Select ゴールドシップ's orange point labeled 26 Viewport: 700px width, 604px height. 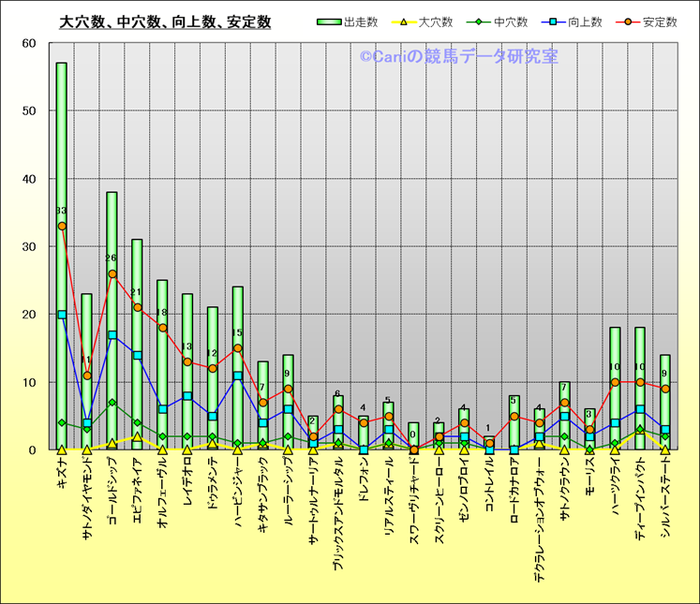pos(112,273)
